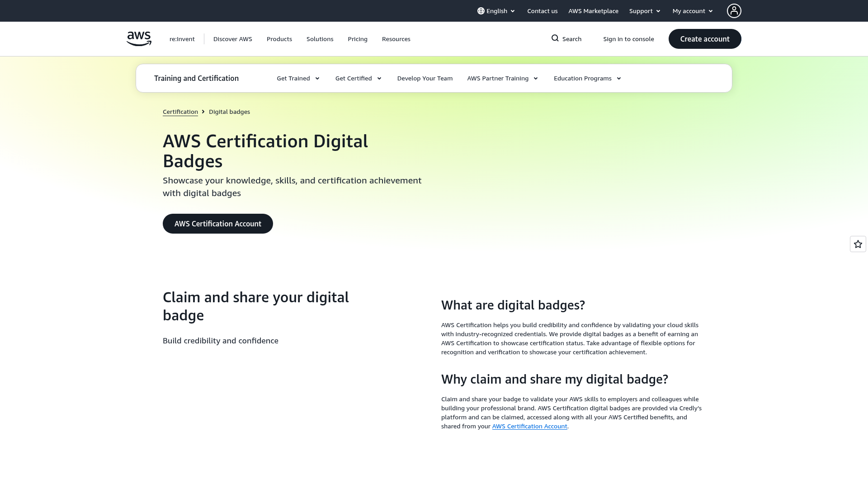Viewport: 868px width, 488px height.
Task: Expand the Get Certified dropdown
Action: click(359, 78)
